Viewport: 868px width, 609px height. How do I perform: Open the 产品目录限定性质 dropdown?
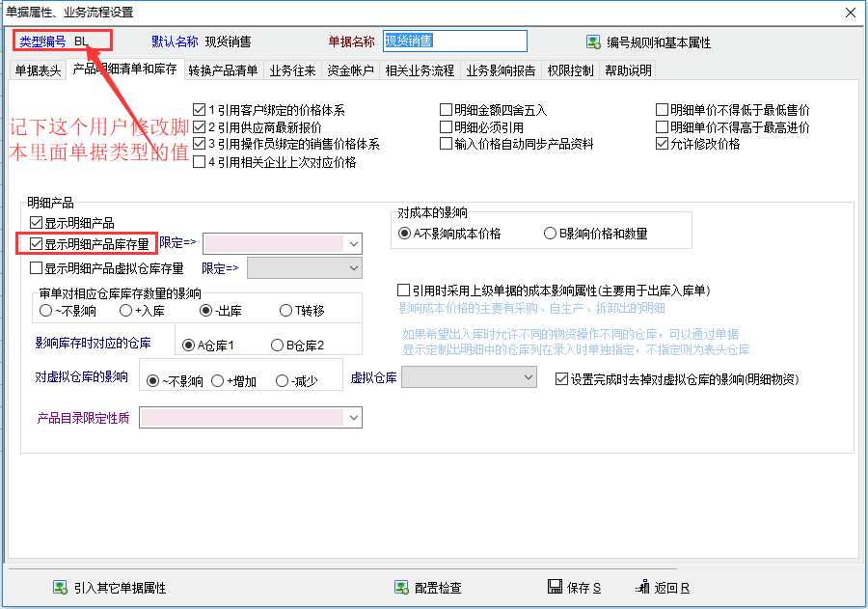click(353, 418)
